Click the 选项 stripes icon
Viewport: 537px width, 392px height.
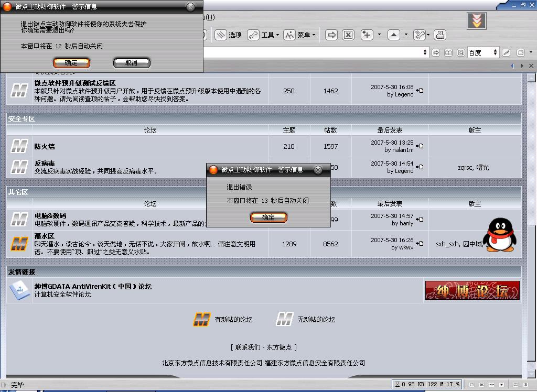[x=221, y=35]
